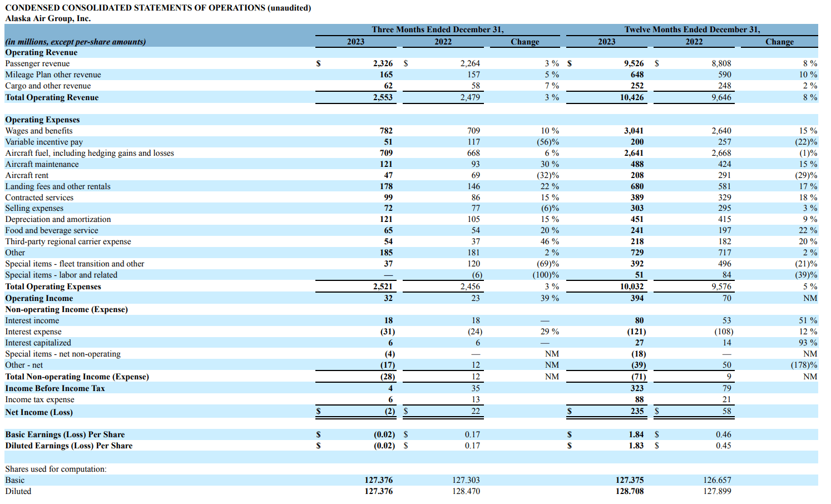Image resolution: width=831 pixels, height=504 pixels.
Task: Select the "Diluted Earnings (Loss) Per Share" label
Action: tap(69, 446)
